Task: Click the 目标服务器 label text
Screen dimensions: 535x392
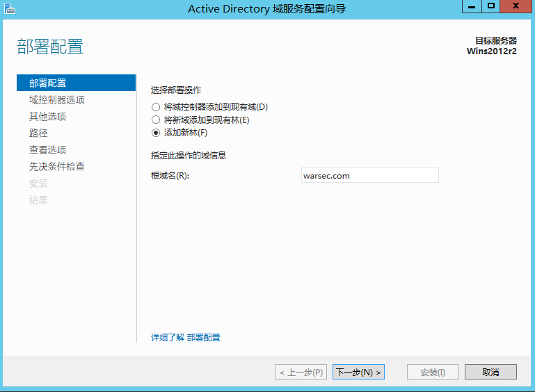Action: (x=496, y=41)
